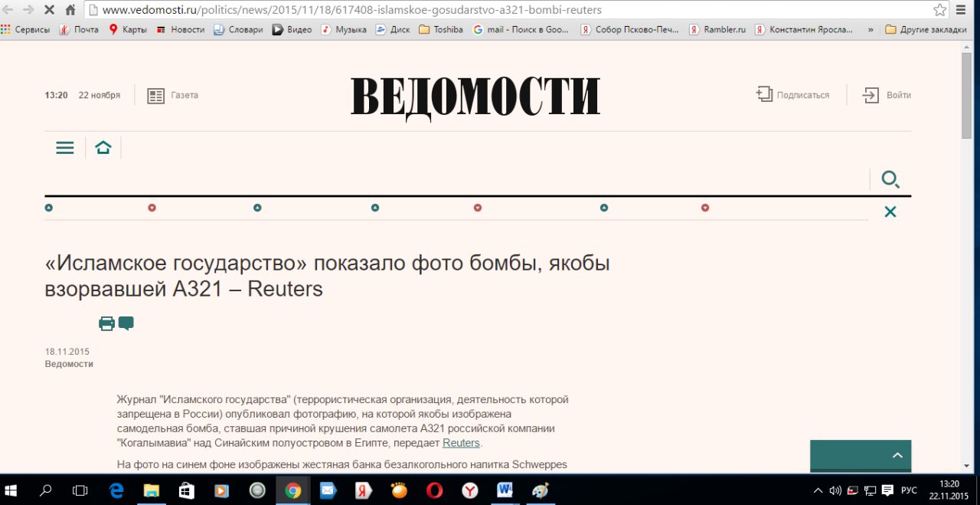Screen dimensions: 980x505
Task: Open hamburger site menu
Action: [x=65, y=148]
